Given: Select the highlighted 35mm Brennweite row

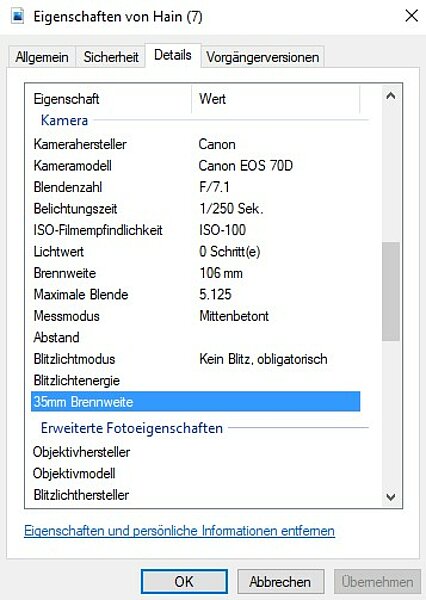Looking at the screenshot, I should [x=196, y=402].
